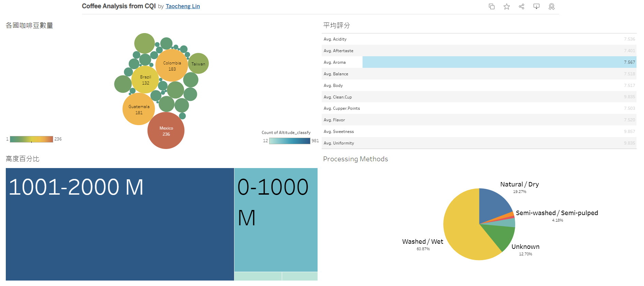Click the Natural / Dry pie label
The width and height of the screenshot is (644, 286).
(520, 184)
